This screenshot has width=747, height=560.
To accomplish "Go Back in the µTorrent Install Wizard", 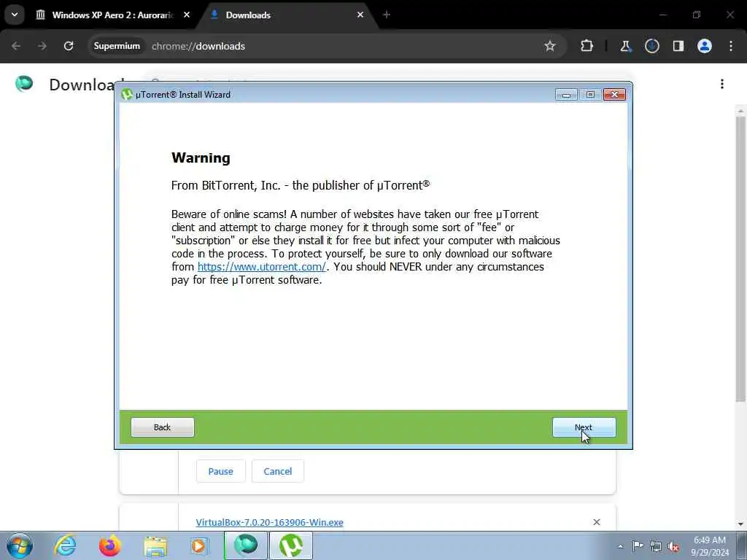I will 163,427.
